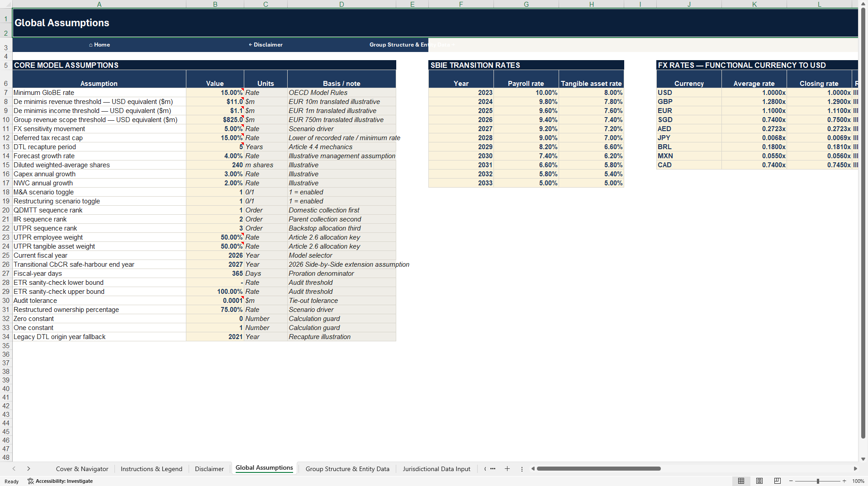
Task: Click the zoom out minus icon
Action: pos(791,481)
